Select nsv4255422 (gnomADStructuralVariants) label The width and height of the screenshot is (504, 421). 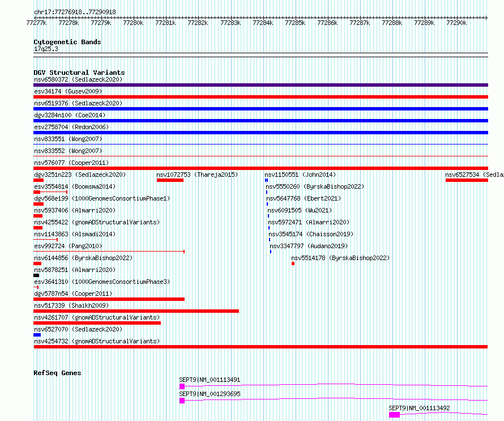(97, 222)
